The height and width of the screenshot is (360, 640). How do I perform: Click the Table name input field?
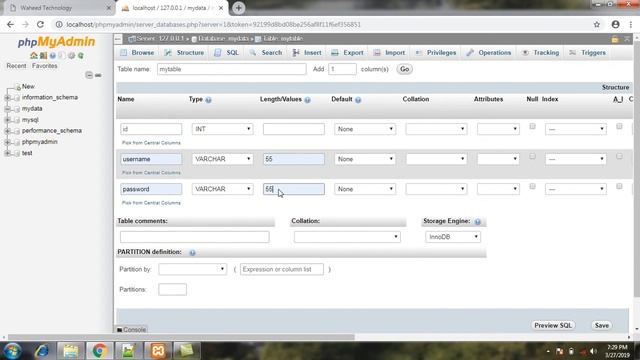[231, 69]
